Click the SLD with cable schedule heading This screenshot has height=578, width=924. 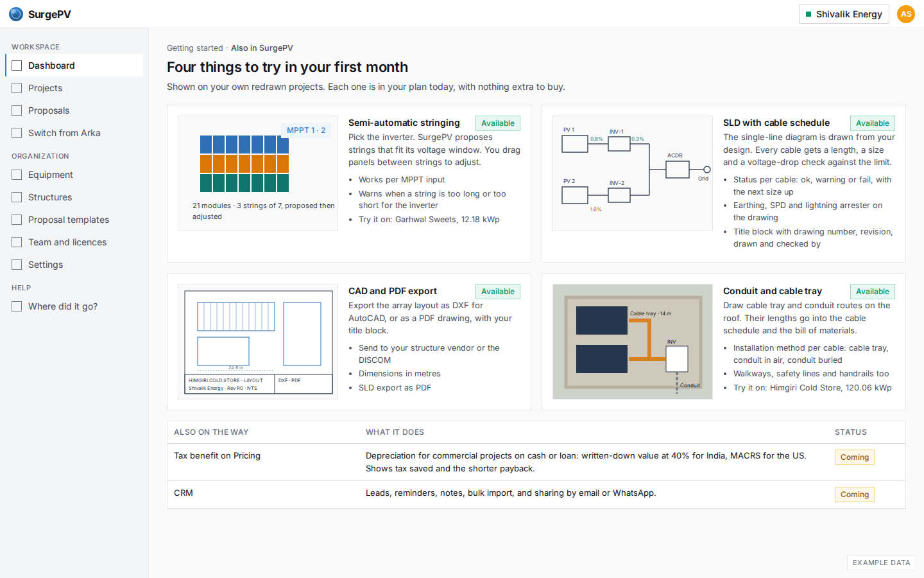tap(776, 123)
